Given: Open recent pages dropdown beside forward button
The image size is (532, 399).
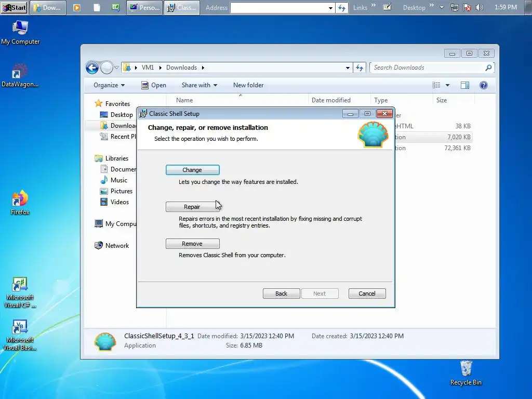Looking at the screenshot, I should 117,68.
